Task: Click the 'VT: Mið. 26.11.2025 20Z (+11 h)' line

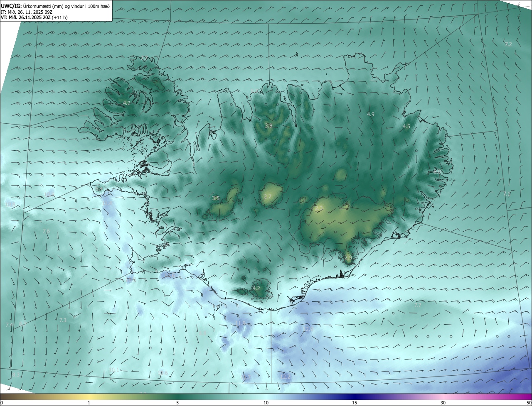Action: point(34,17)
